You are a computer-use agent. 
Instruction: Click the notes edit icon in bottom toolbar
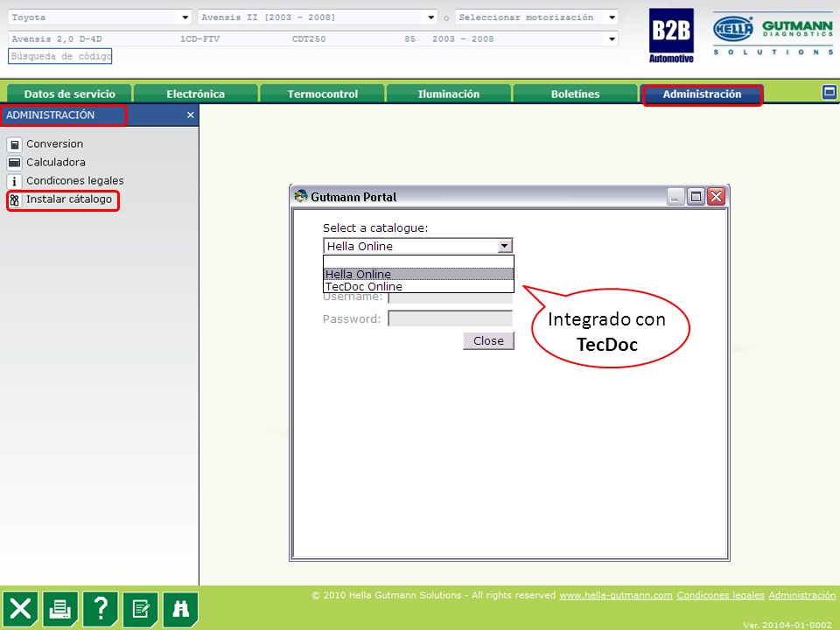click(140, 609)
